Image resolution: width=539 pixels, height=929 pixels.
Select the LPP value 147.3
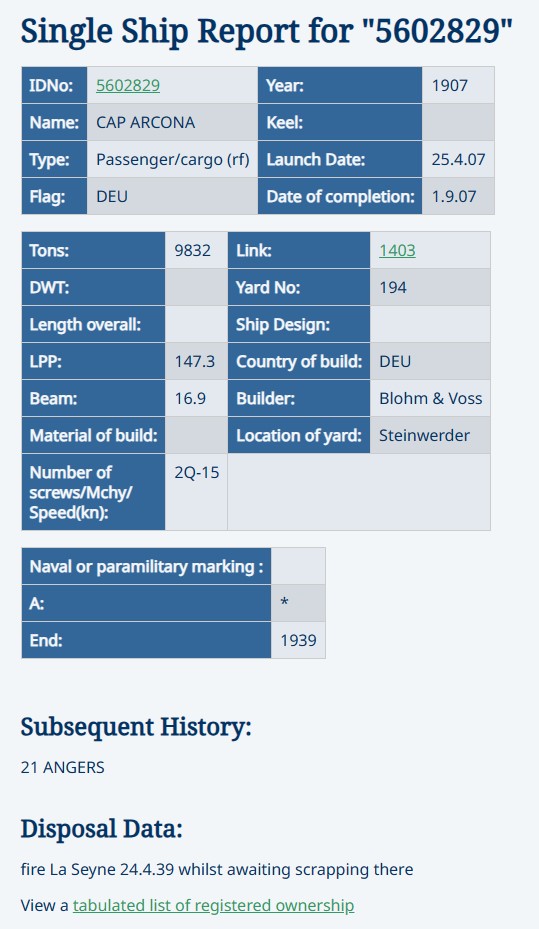click(x=196, y=361)
